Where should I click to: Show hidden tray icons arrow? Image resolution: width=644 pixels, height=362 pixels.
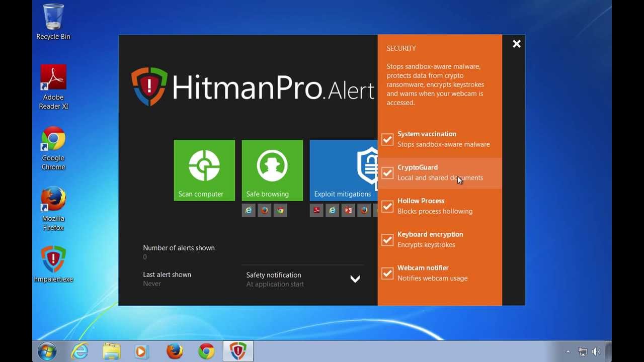(x=568, y=352)
